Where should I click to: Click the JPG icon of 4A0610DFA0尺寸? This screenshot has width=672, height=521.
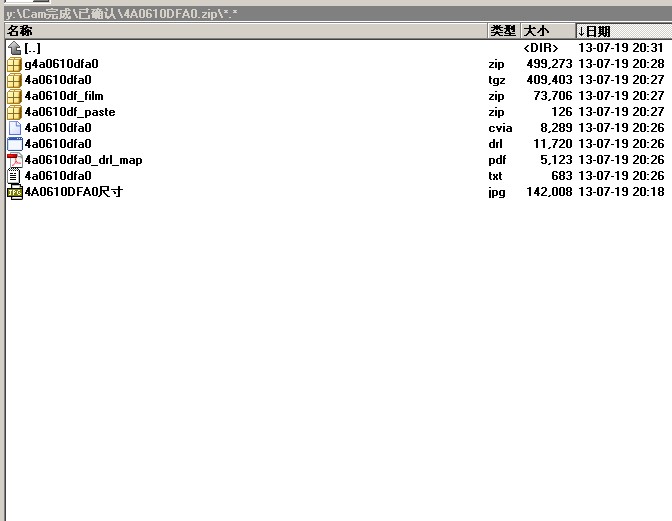(15, 192)
